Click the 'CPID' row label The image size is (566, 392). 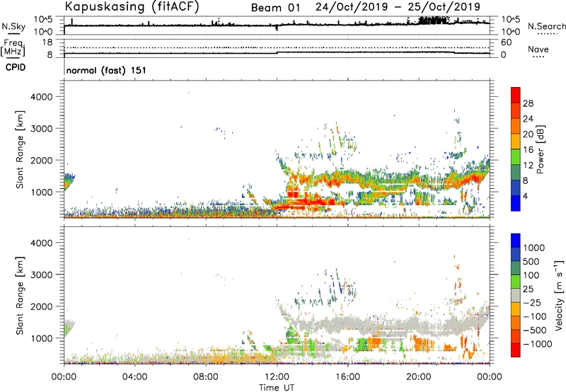[x=16, y=67]
